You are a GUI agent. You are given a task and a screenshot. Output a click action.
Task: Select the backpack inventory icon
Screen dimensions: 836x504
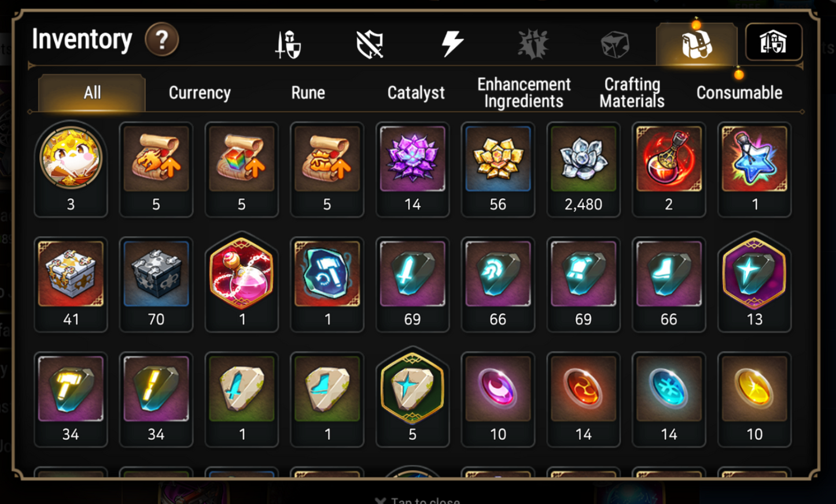pyautogui.click(x=696, y=44)
